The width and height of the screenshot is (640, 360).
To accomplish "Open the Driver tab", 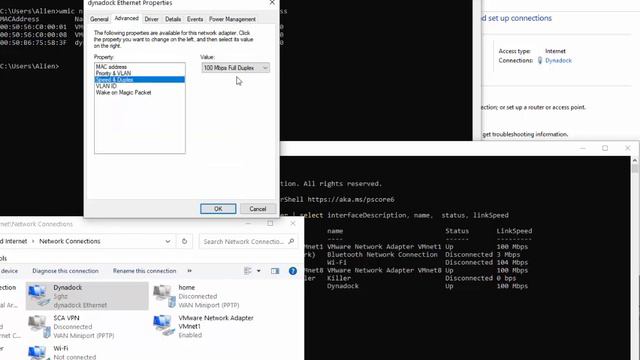I will point(151,19).
